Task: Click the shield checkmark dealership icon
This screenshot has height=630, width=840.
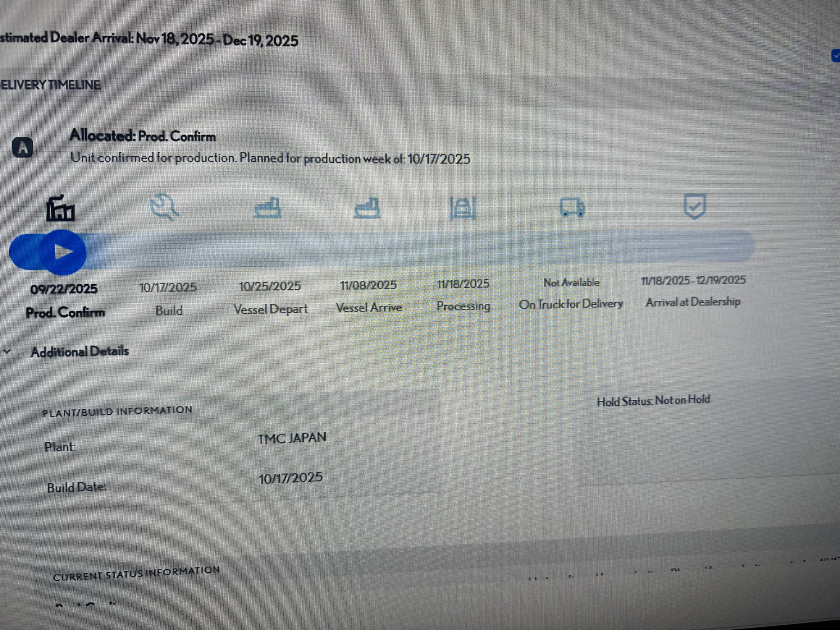Action: (x=694, y=207)
